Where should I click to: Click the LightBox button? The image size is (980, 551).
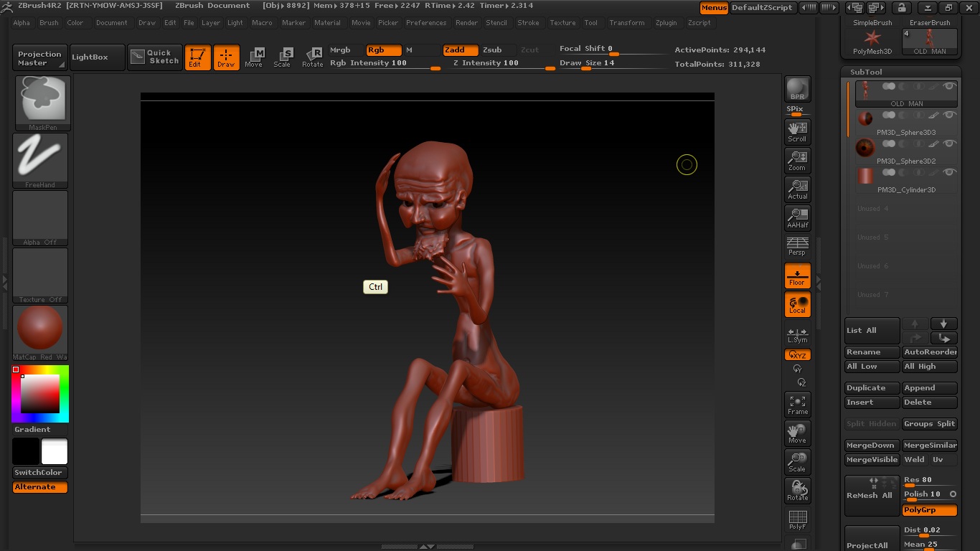[x=90, y=57]
